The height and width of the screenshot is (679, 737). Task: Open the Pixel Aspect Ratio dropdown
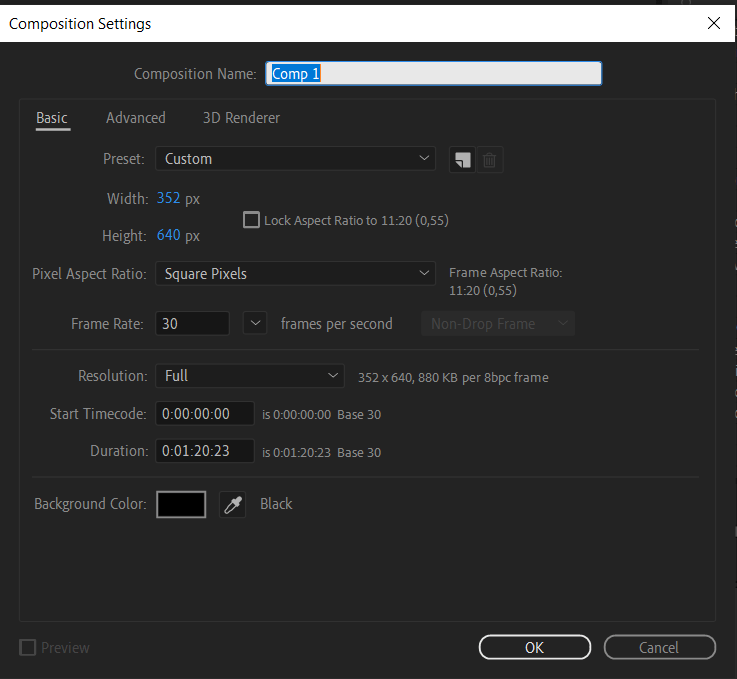tap(295, 273)
